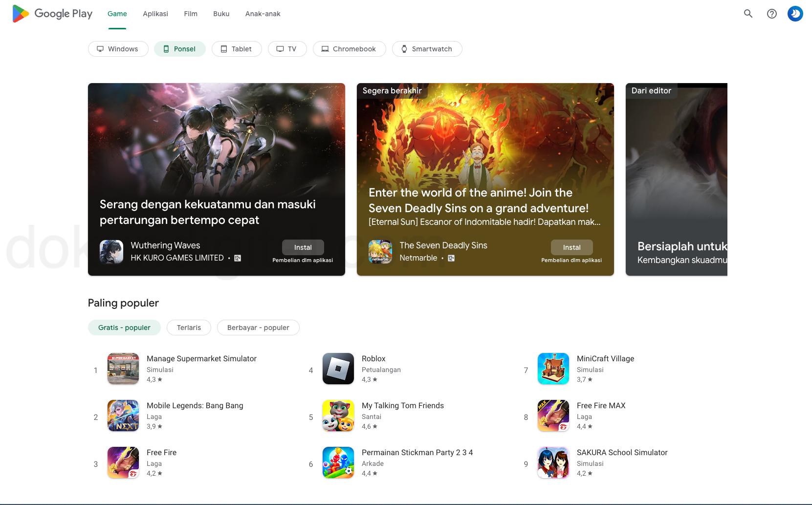Switch to the Anak-anak tab

[x=263, y=14]
